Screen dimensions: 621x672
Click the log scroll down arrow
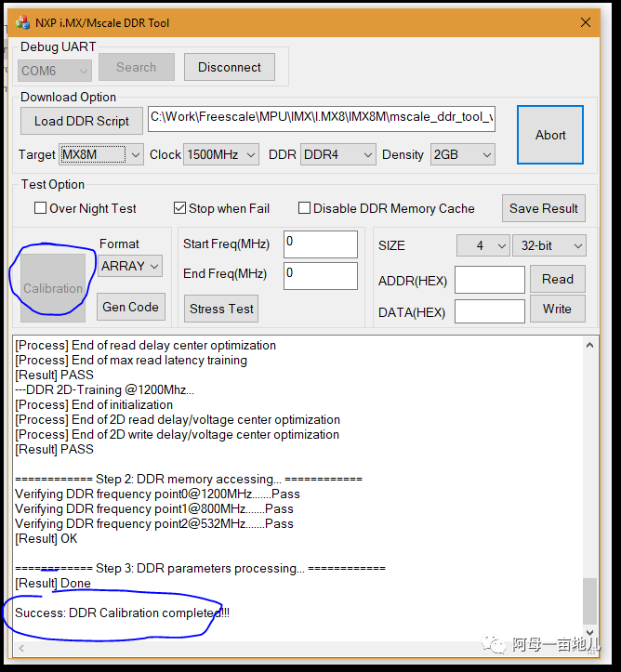click(x=589, y=633)
